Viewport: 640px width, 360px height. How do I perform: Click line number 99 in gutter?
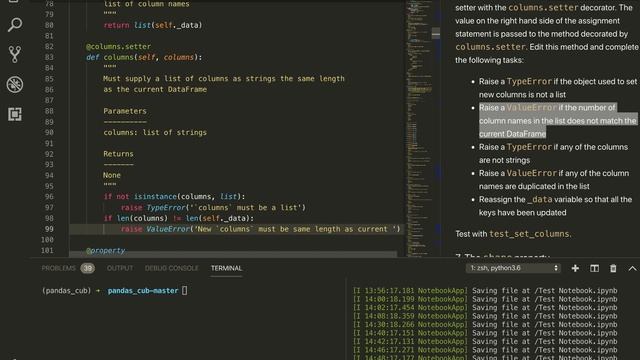[x=49, y=229]
